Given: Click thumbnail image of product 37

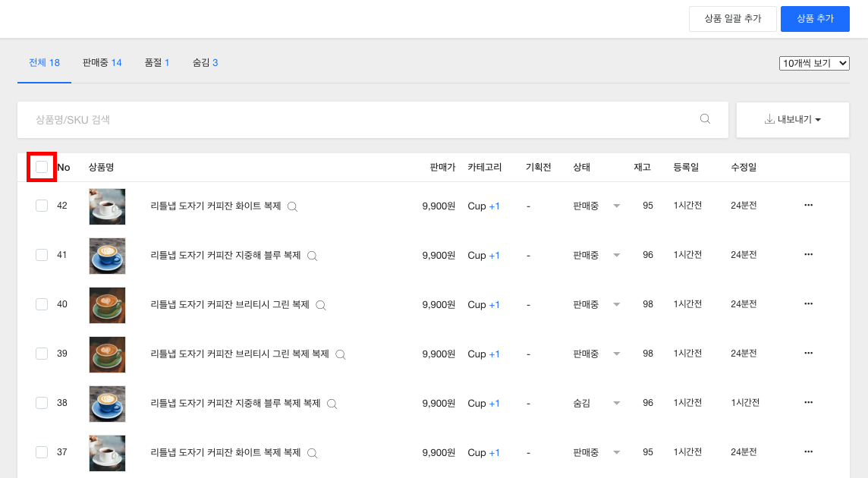Looking at the screenshot, I should [x=108, y=453].
